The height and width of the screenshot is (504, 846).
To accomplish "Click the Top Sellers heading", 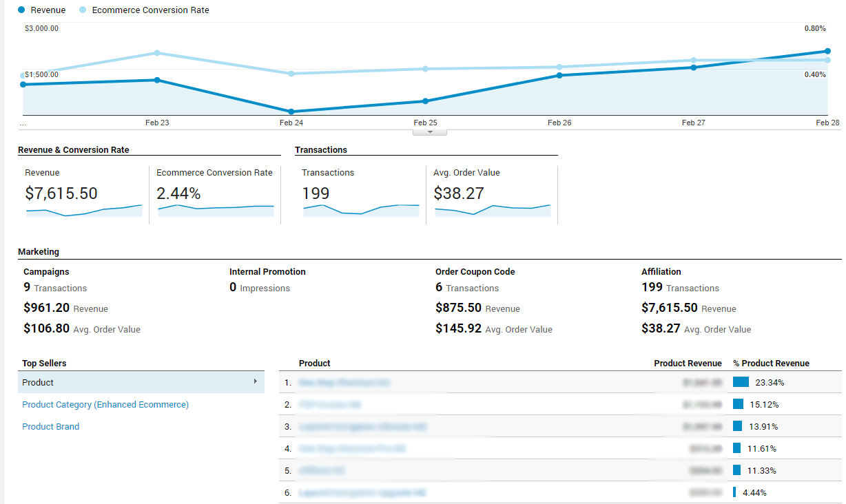I will click(44, 363).
